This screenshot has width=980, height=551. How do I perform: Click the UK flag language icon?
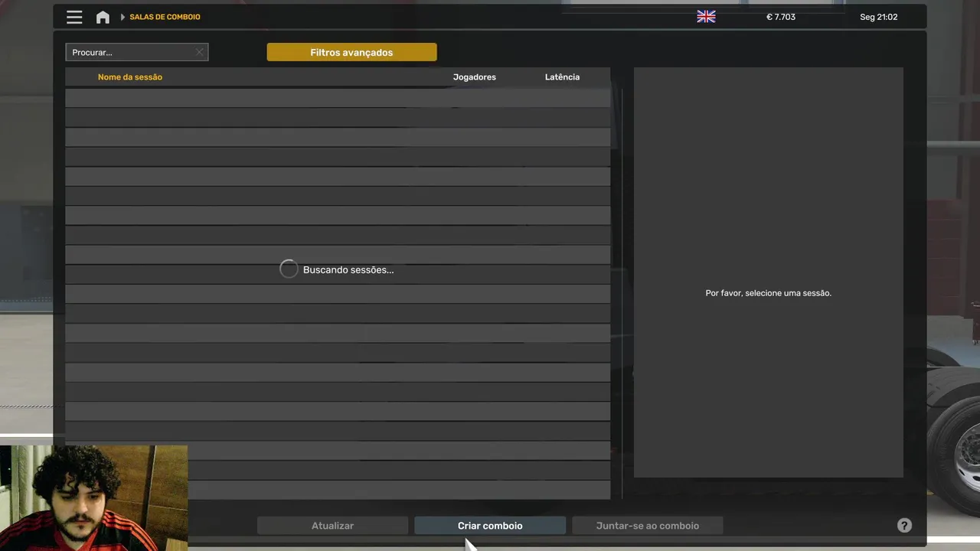coord(706,17)
